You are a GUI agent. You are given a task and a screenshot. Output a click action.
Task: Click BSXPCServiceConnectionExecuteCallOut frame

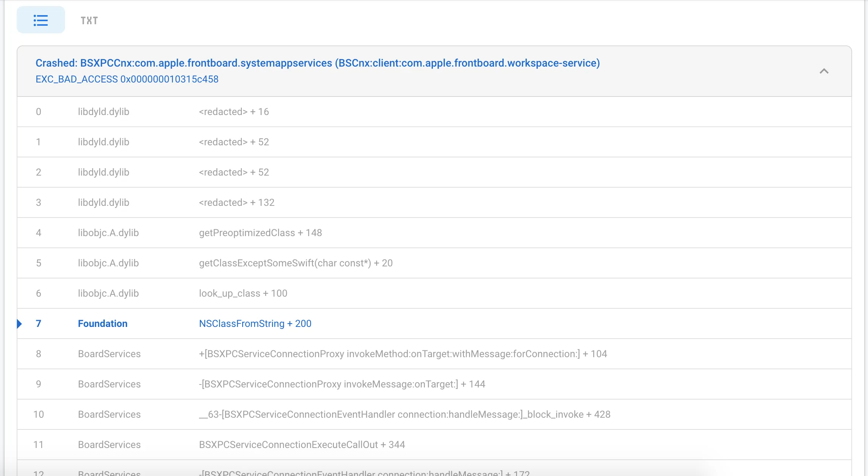302,445
